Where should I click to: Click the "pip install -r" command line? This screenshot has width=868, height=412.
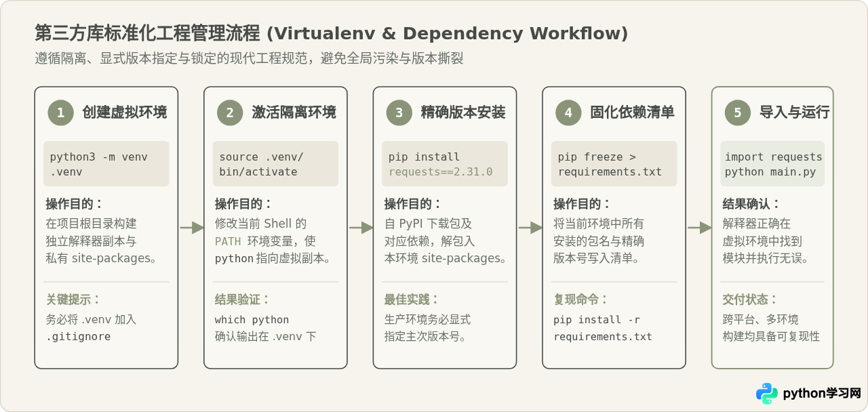(597, 320)
